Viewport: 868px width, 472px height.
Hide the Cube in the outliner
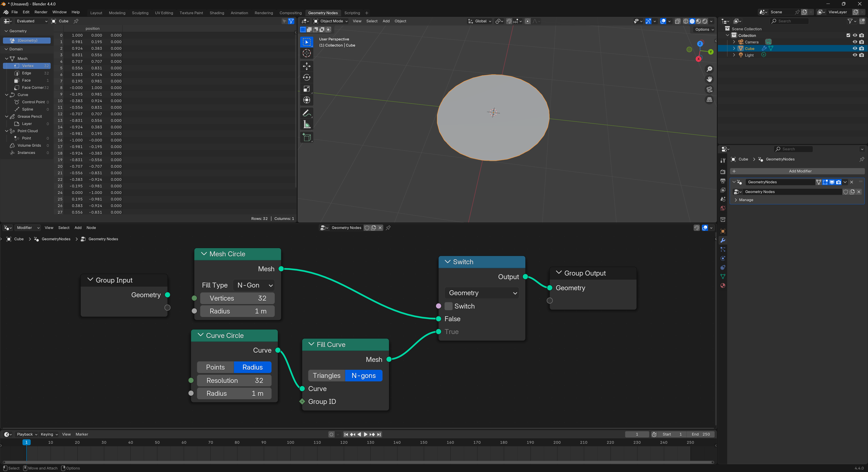(x=854, y=48)
